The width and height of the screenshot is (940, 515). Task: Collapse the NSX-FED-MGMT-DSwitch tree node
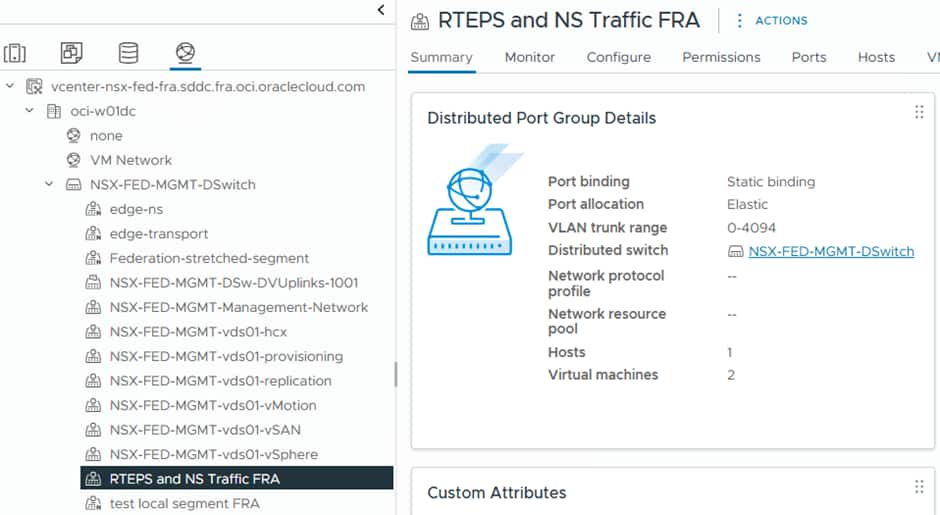(x=49, y=184)
